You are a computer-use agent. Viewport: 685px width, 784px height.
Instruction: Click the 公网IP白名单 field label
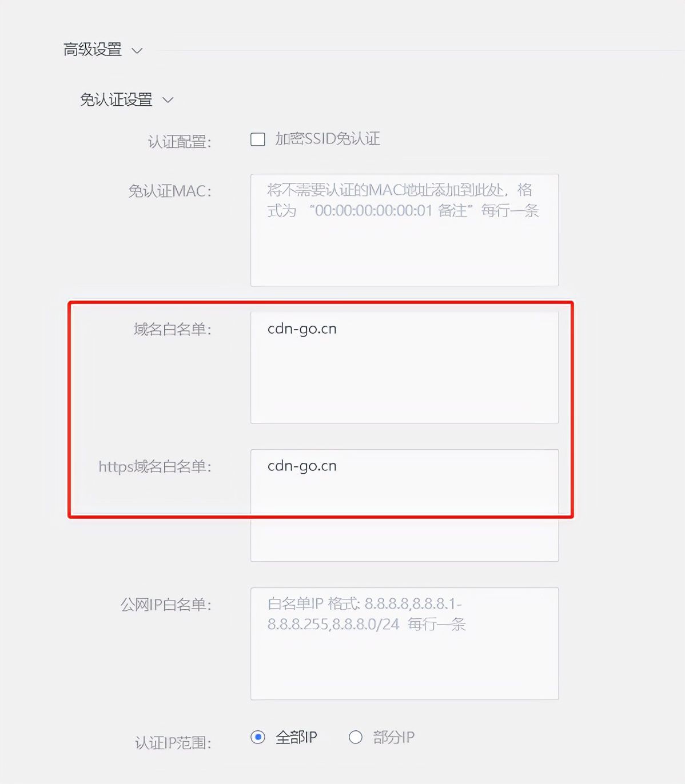click(166, 605)
